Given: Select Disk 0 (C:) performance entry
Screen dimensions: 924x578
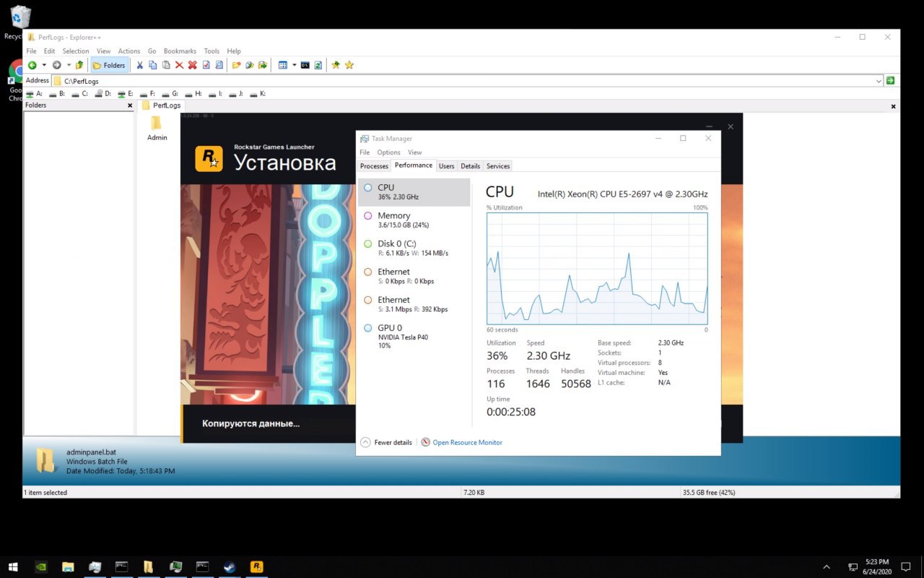Looking at the screenshot, I should click(x=414, y=248).
